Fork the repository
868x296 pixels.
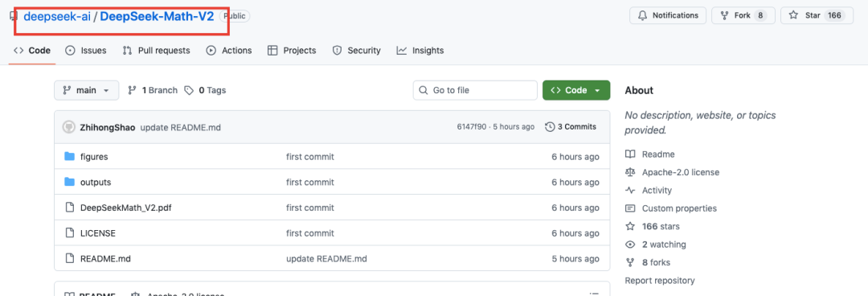tap(743, 15)
